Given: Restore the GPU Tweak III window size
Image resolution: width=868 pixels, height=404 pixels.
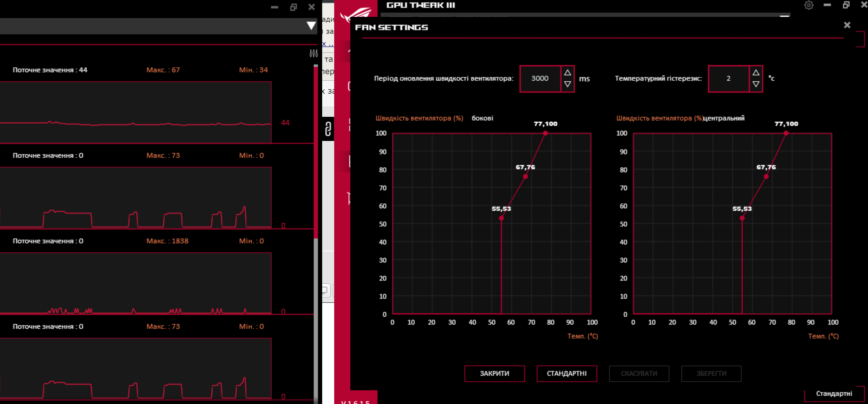Looking at the screenshot, I should tap(846, 5).
